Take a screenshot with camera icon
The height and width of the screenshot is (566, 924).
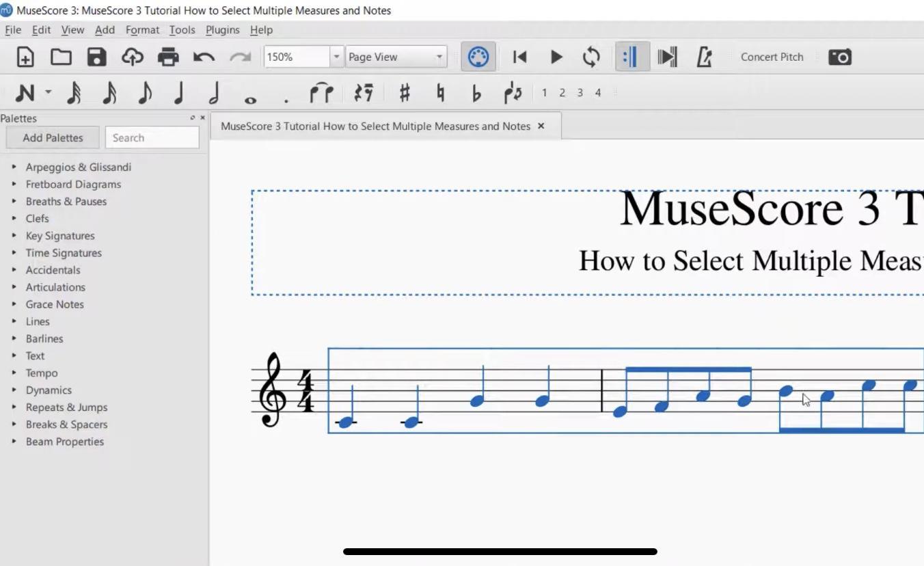click(839, 57)
